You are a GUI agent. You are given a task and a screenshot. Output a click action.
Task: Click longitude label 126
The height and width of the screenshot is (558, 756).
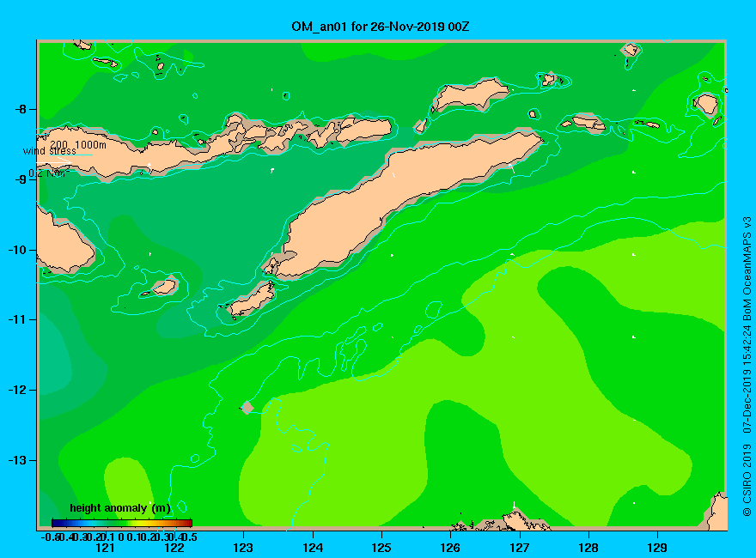[450, 548]
